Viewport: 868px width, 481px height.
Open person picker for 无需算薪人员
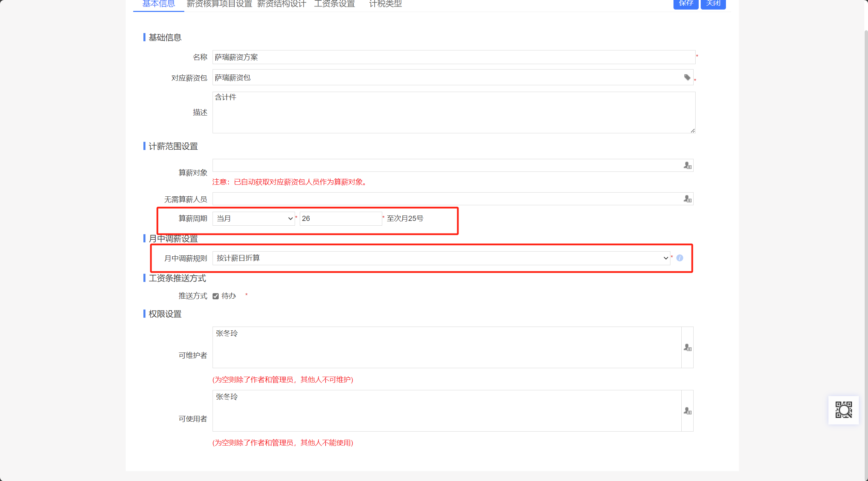click(x=687, y=199)
